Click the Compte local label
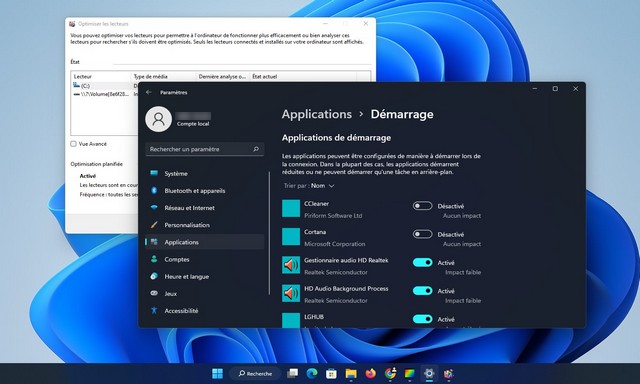This screenshot has height=384, width=640. pyautogui.click(x=193, y=124)
